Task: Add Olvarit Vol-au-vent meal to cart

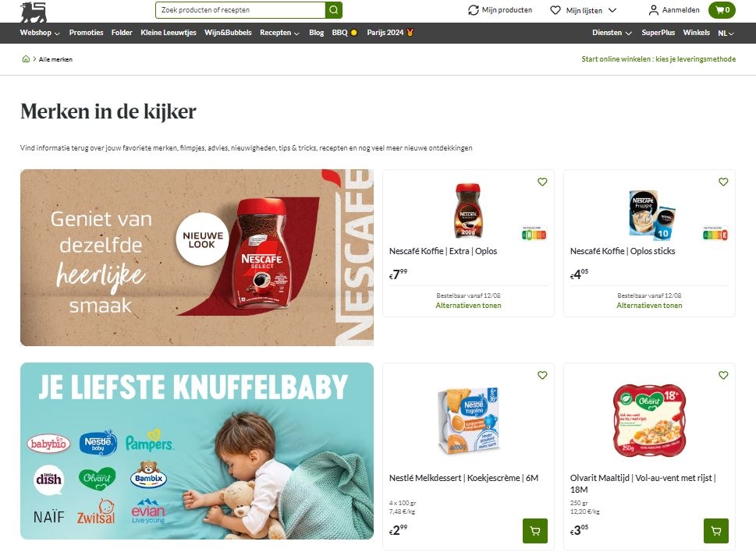Action: point(716,531)
